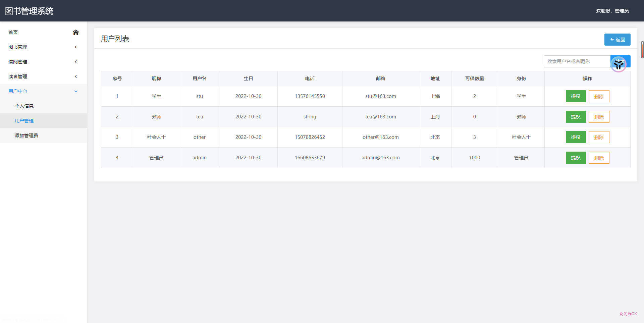
Task: Click 提权 for user tea
Action: tap(576, 117)
